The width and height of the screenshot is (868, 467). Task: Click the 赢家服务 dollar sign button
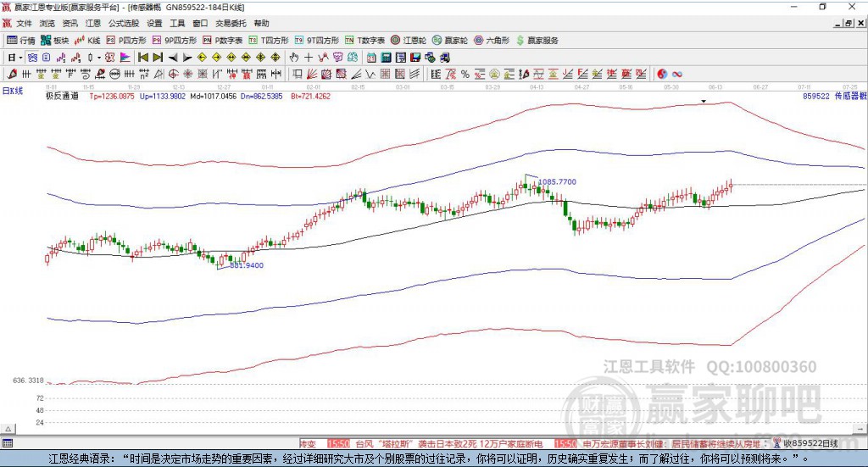coord(537,41)
